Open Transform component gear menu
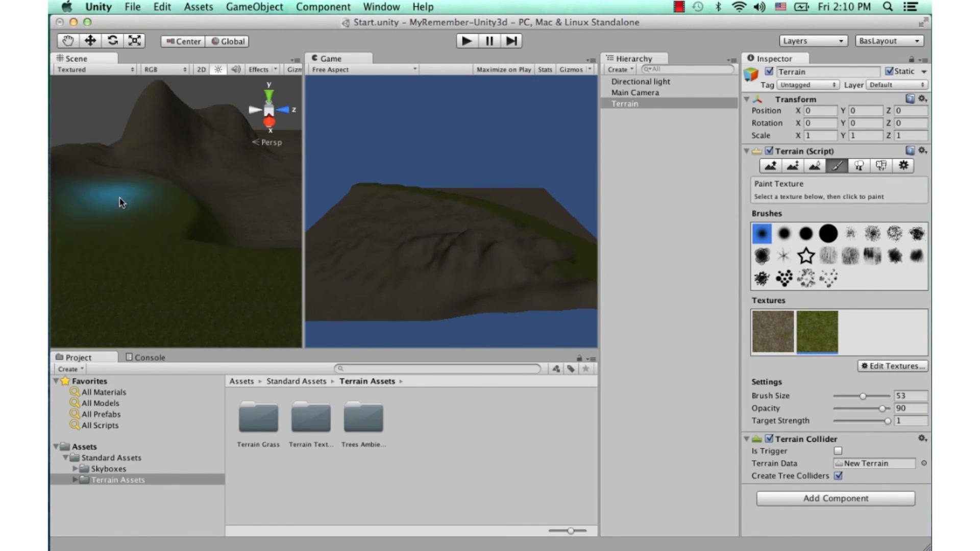Image resolution: width=980 pixels, height=551 pixels. (922, 98)
